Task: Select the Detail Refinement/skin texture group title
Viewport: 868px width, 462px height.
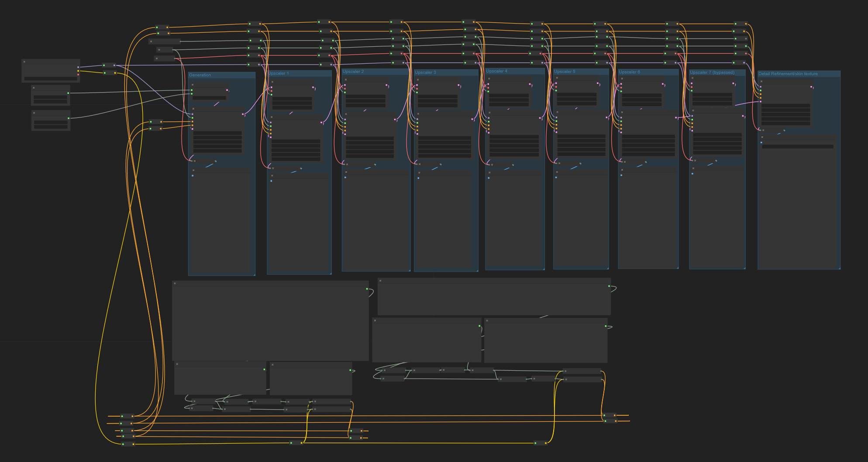Action: (x=788, y=74)
